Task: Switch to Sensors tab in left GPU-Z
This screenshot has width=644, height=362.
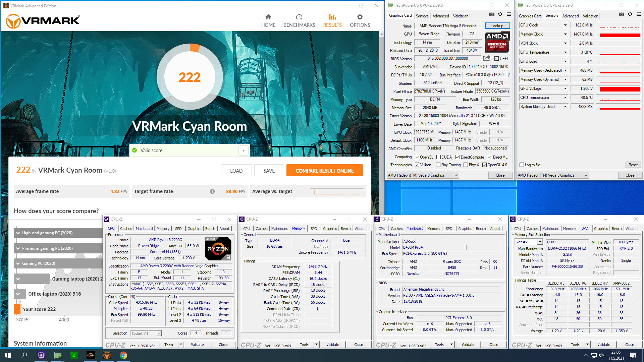Action: [x=422, y=16]
